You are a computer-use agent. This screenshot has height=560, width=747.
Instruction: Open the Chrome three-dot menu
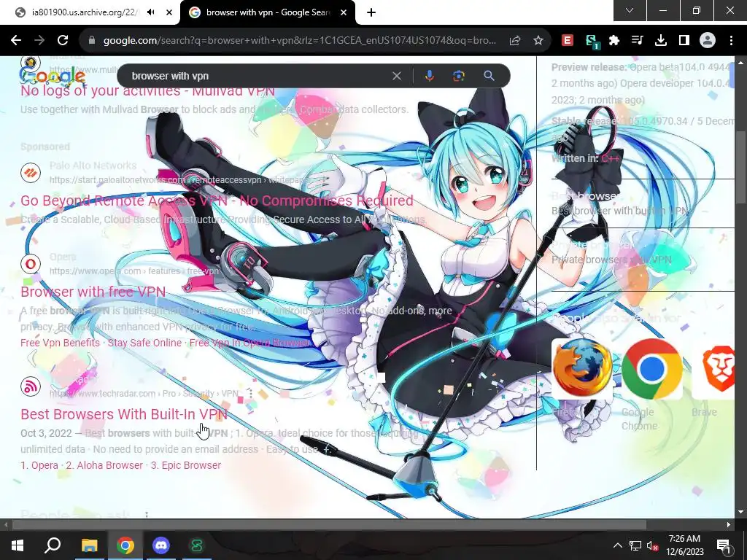(731, 41)
